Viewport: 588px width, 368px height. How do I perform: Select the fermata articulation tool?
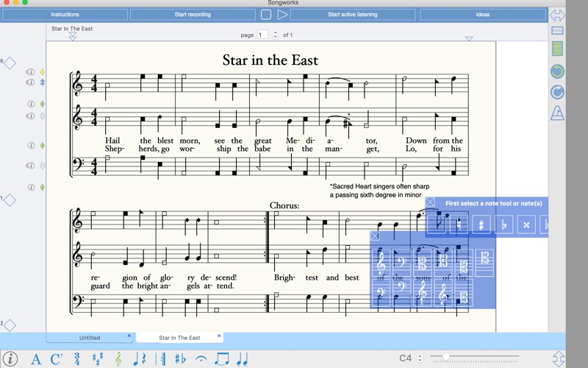pyautogui.click(x=201, y=359)
